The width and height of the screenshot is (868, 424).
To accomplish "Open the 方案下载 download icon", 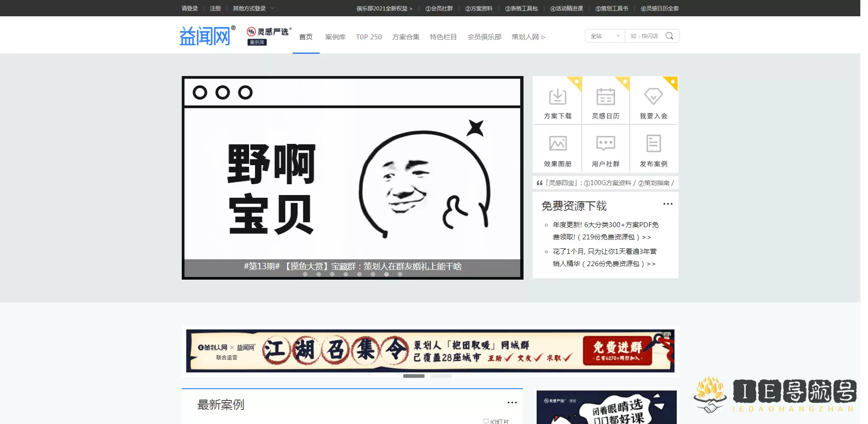I will [557, 100].
